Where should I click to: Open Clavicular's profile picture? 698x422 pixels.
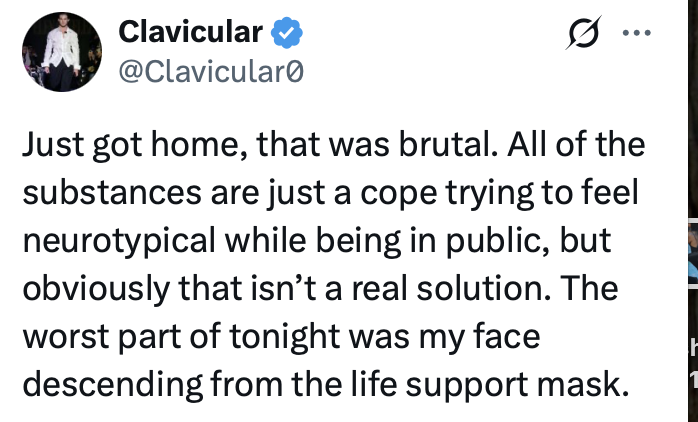pos(61,53)
